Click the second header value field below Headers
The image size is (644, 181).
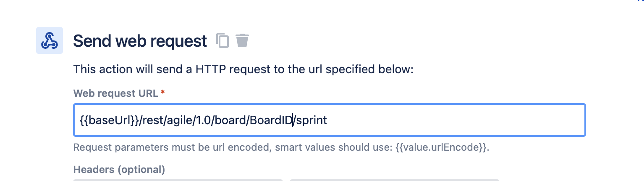395,180
